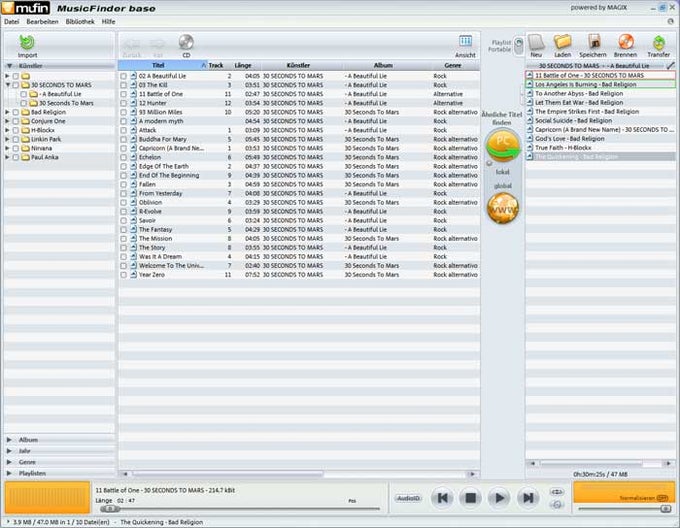
Task: Find similar titles globally via WWW globe
Action: 503,208
